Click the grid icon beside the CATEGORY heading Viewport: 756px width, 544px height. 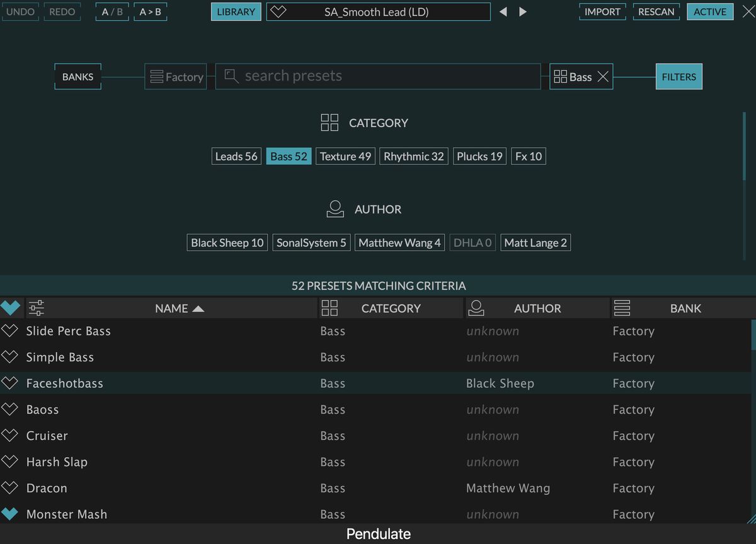(329, 122)
